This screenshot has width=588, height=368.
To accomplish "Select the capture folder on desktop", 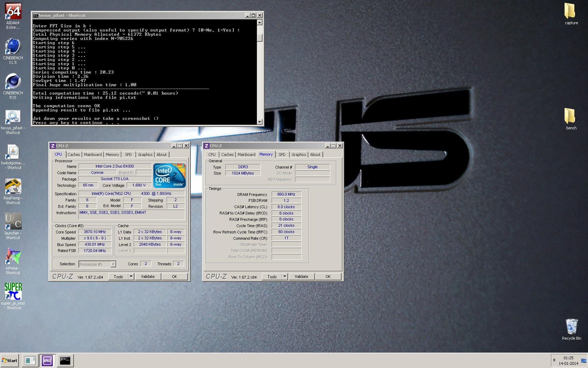I will [571, 14].
